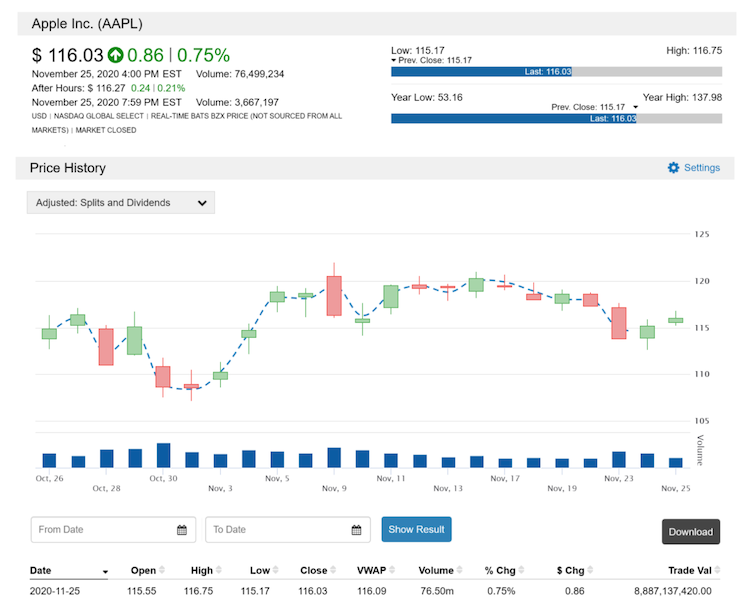Click the volume bar for Oct 26

pos(49,461)
